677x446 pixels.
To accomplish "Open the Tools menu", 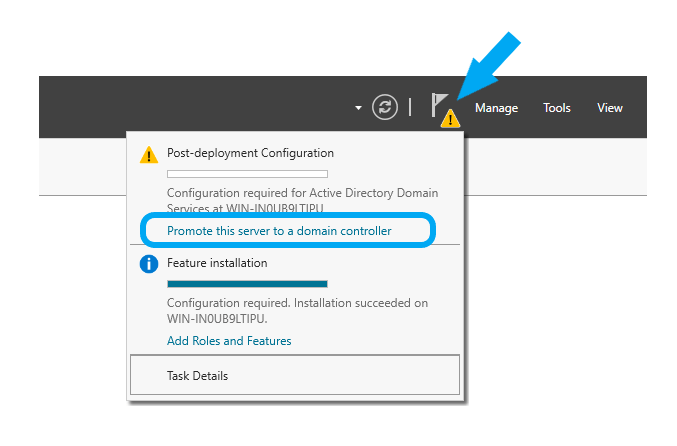I will (x=557, y=108).
